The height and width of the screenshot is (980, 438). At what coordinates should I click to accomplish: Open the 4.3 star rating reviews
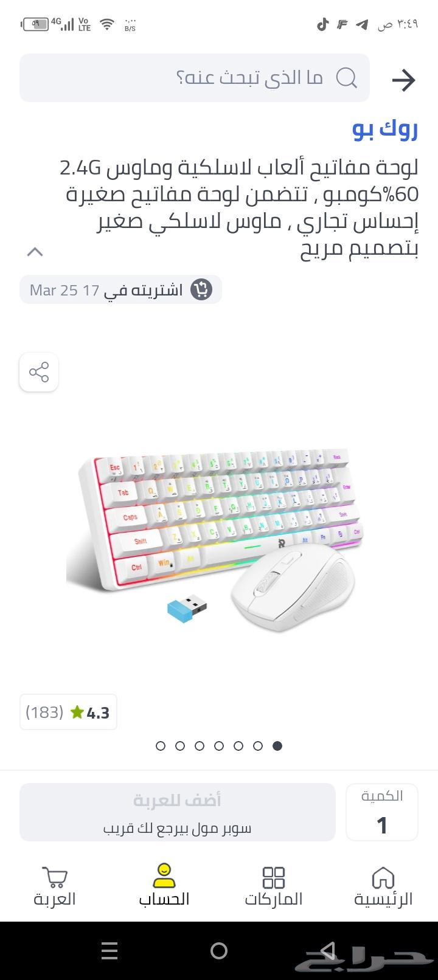click(x=68, y=712)
